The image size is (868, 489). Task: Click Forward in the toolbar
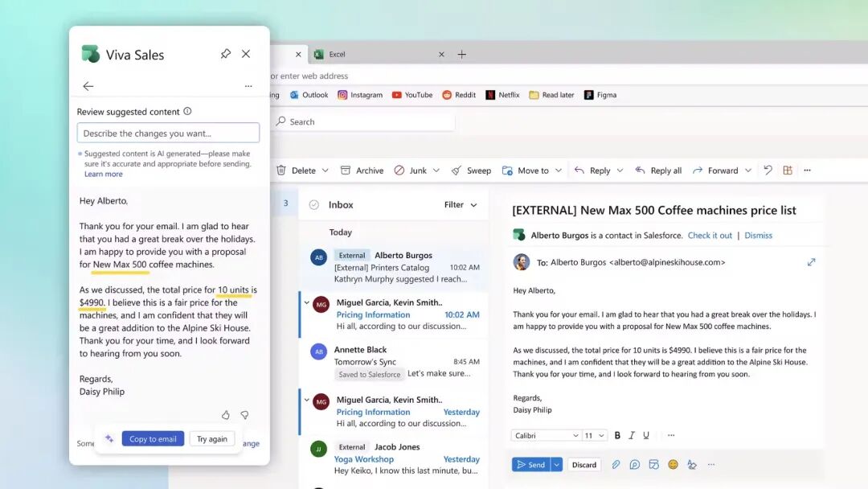715,170
